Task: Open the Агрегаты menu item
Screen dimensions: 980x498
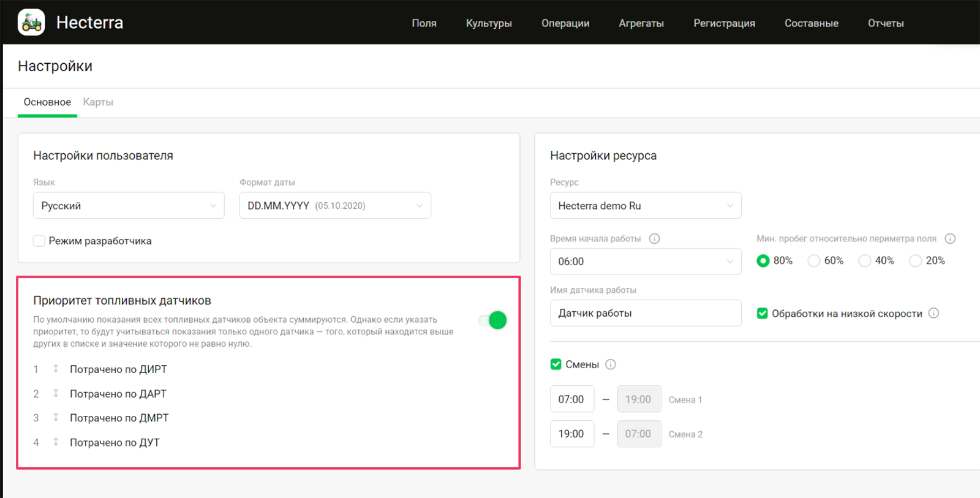Action: [x=641, y=23]
